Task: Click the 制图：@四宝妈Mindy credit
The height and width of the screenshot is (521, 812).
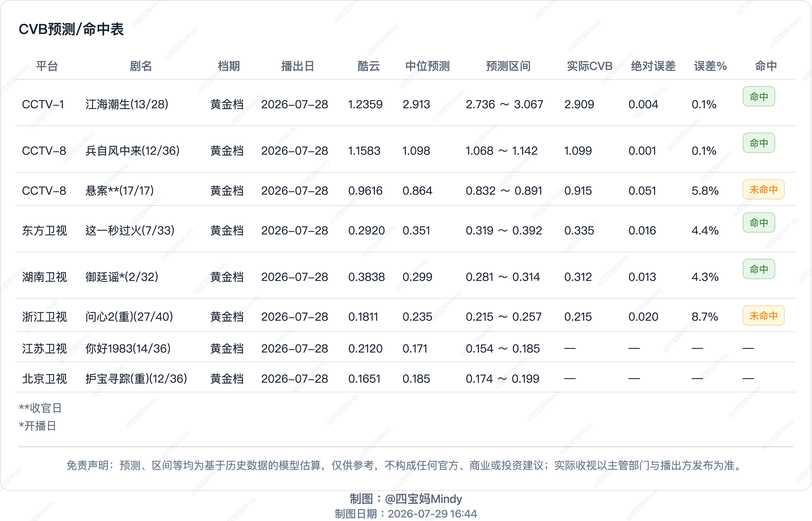Action: pyautogui.click(x=406, y=499)
